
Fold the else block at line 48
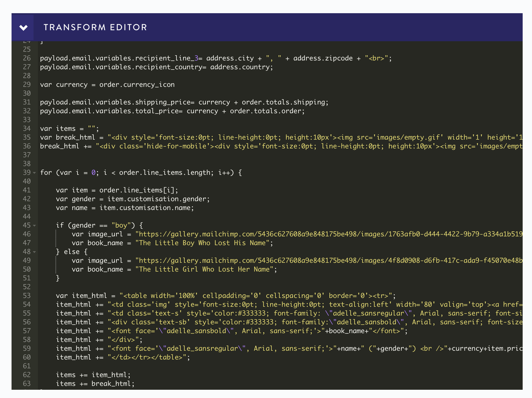click(34, 252)
